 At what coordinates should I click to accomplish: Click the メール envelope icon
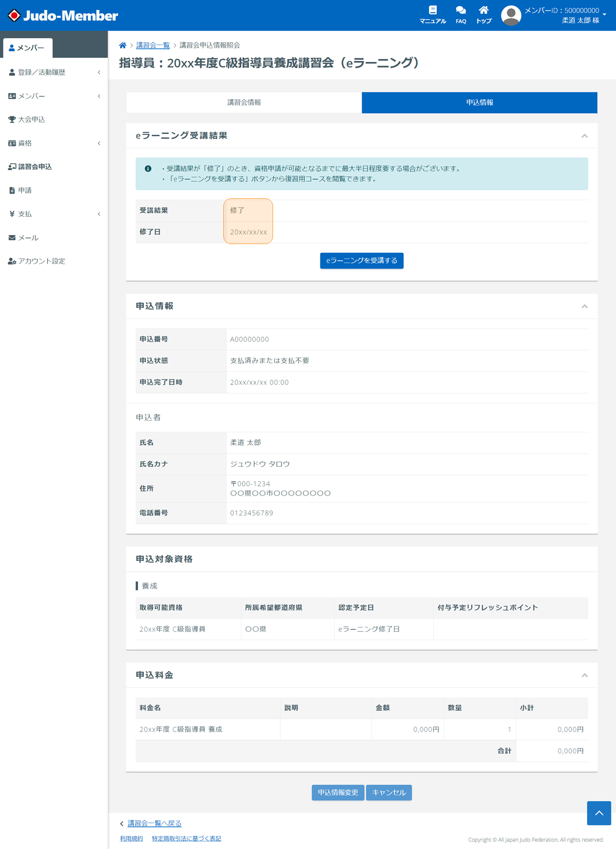click(x=12, y=238)
